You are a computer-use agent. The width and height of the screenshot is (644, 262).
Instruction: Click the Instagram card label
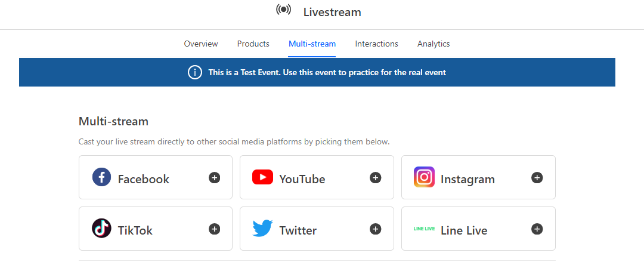click(468, 179)
